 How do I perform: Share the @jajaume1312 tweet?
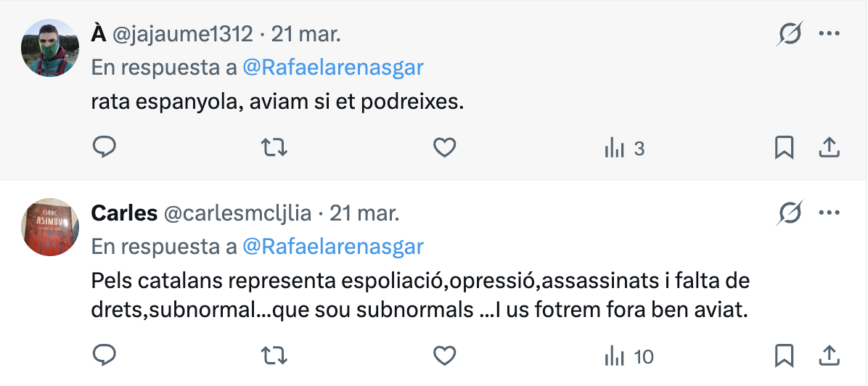pyautogui.click(x=829, y=148)
